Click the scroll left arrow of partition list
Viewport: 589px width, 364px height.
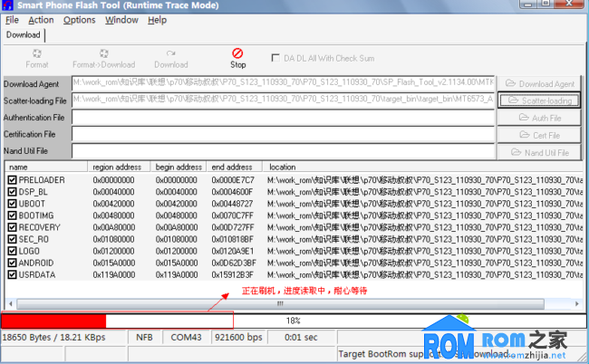pyautogui.click(x=11, y=303)
